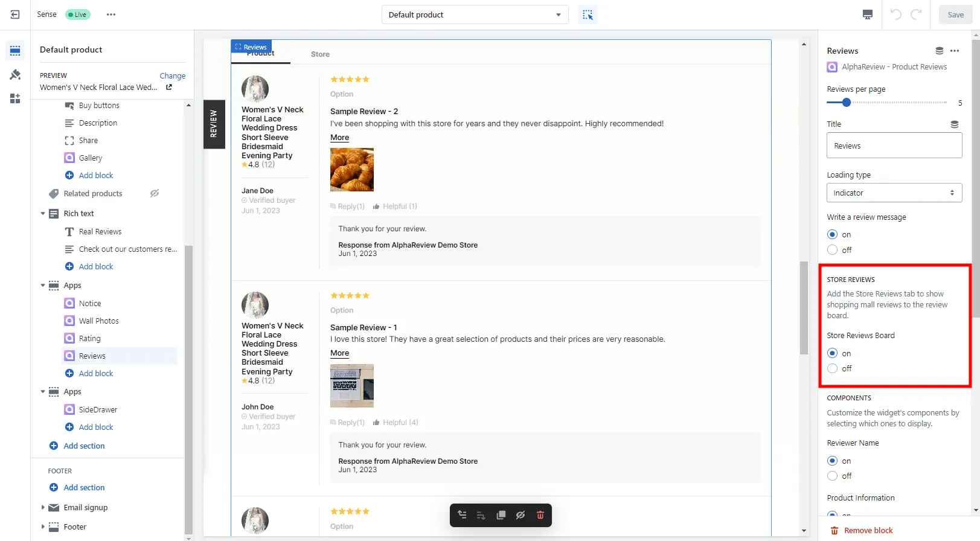Add block below Gallery
Viewport: 980px width, 541px height.
pyautogui.click(x=89, y=176)
